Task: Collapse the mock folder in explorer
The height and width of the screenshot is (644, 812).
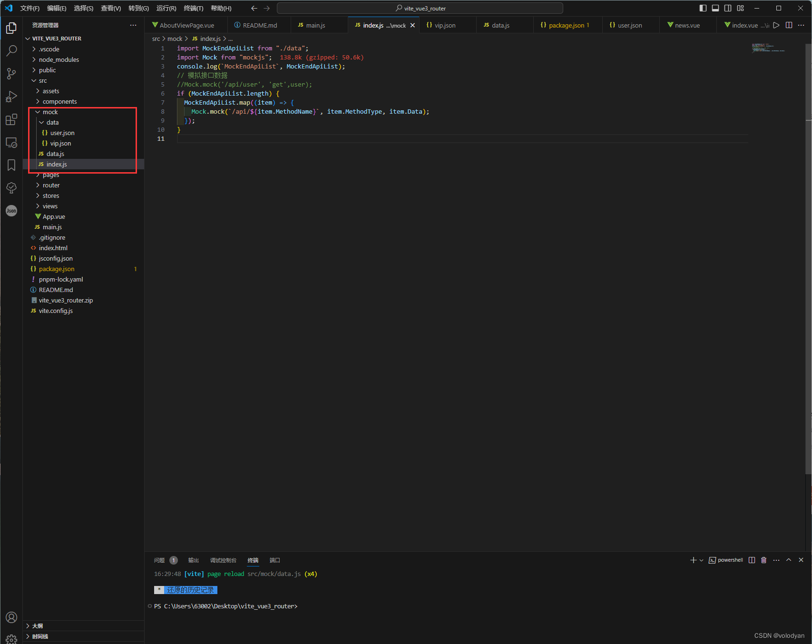Action: coord(51,112)
